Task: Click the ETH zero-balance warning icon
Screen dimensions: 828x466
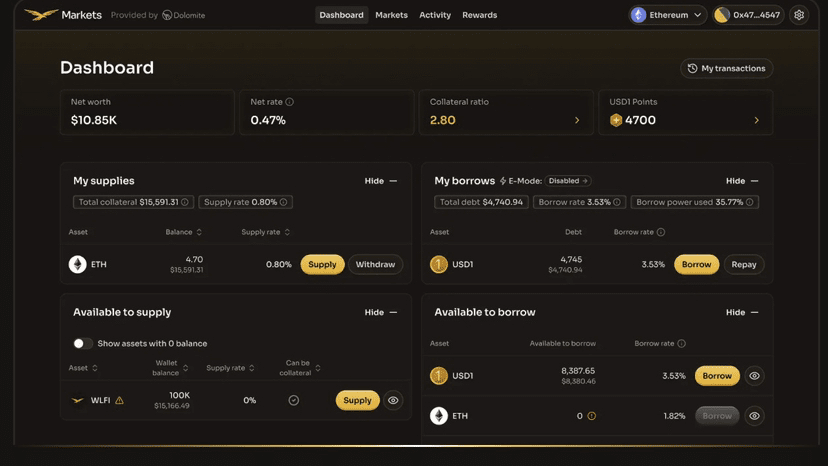Action: point(591,416)
